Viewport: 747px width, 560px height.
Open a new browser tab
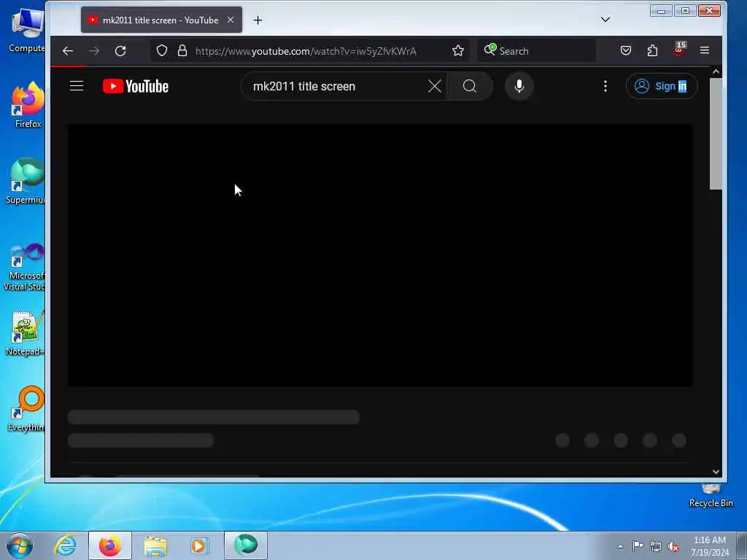point(258,20)
